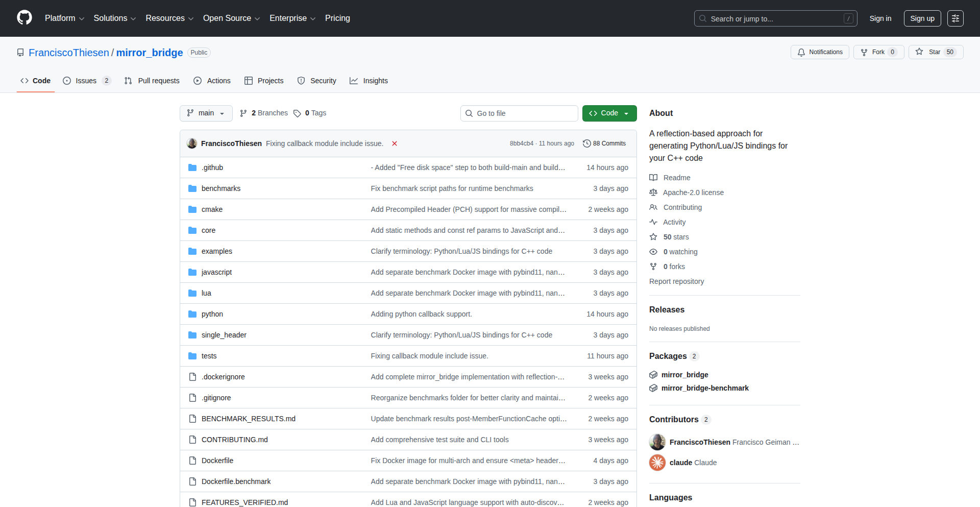Viewport: 980px width, 507px height.
Task: Open the FEATURES_VERIFIED.md file
Action: (x=244, y=502)
